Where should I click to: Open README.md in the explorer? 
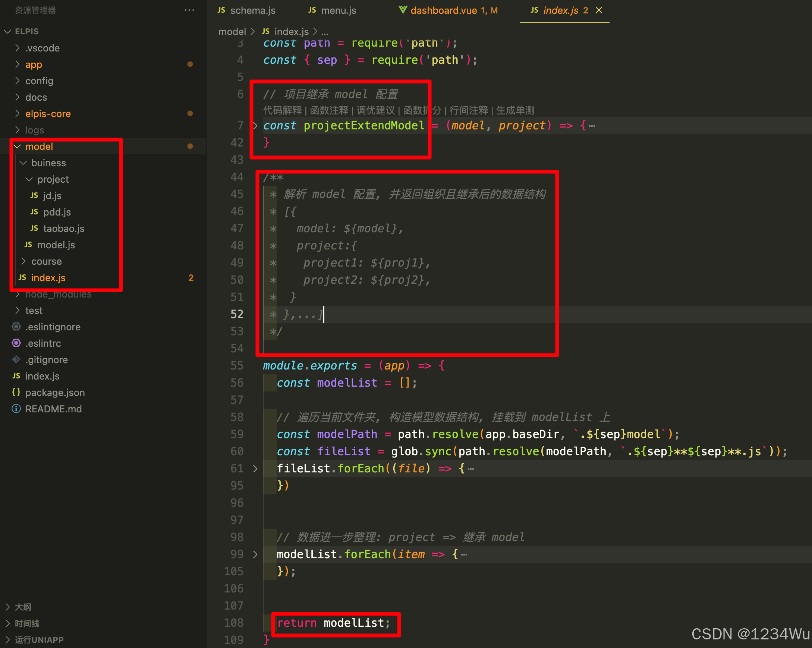53,409
